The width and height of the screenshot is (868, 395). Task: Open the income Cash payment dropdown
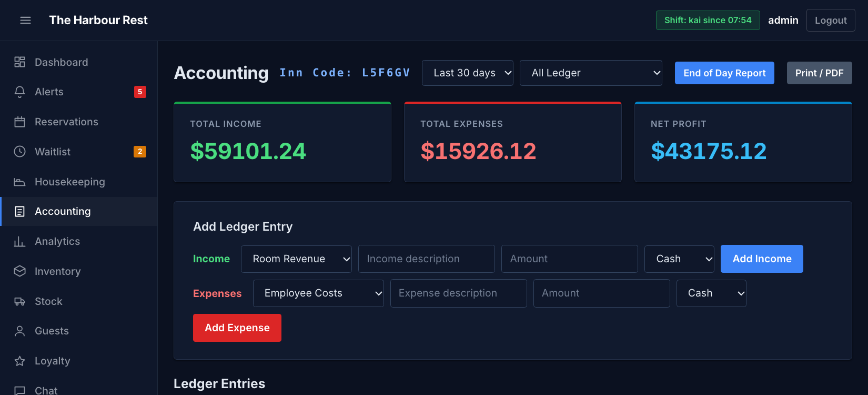(679, 259)
